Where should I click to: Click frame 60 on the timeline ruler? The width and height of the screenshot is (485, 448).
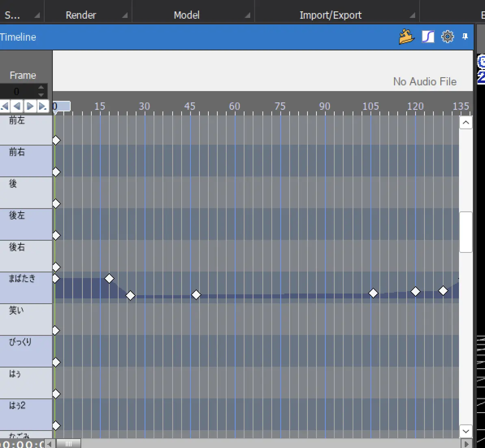pos(234,107)
